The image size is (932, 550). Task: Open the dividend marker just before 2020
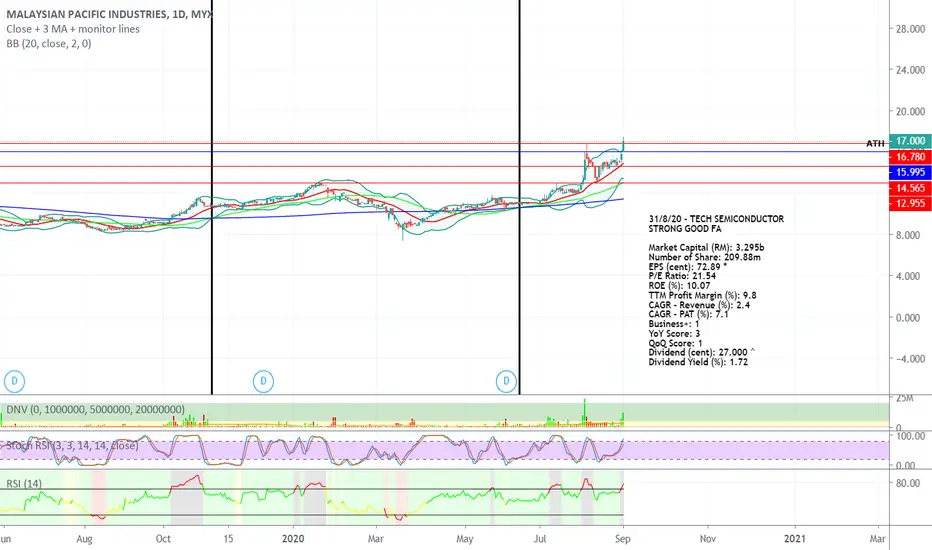click(x=263, y=381)
